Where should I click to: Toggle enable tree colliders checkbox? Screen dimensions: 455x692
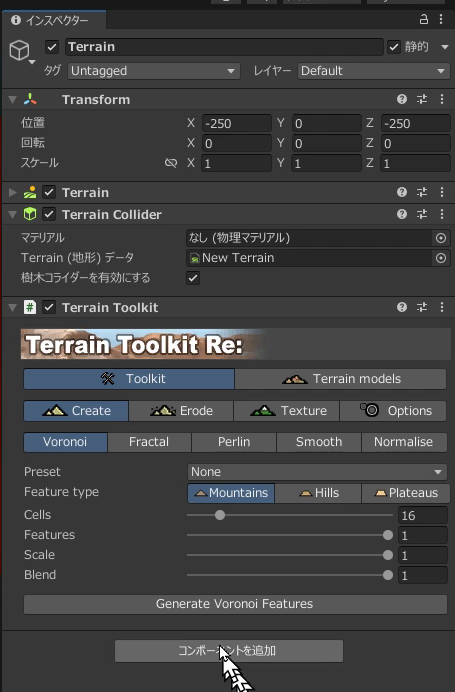click(x=193, y=278)
